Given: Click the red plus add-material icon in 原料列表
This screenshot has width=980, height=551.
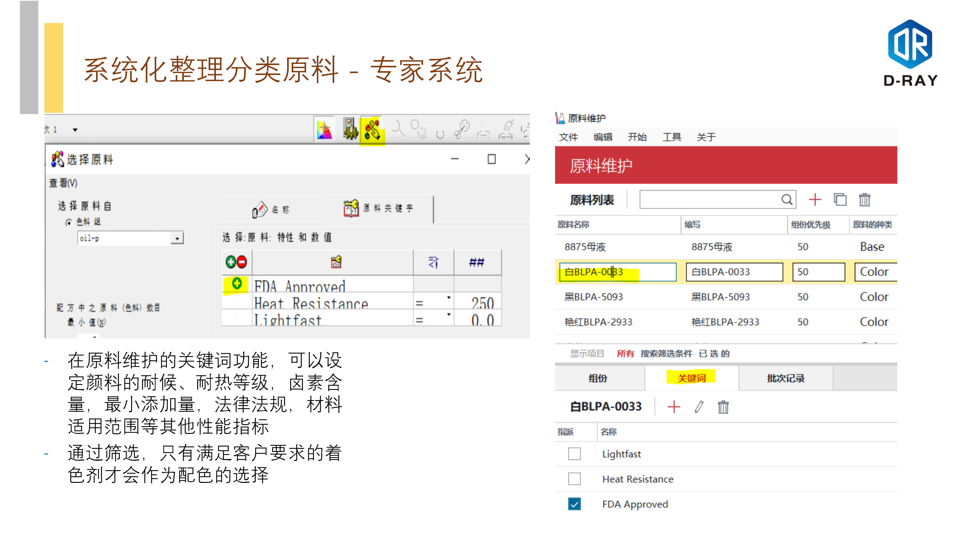Looking at the screenshot, I should coord(815,200).
